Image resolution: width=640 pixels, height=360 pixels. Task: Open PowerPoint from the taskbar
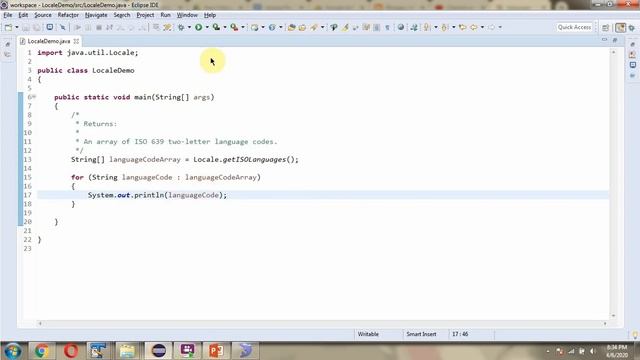point(216,351)
